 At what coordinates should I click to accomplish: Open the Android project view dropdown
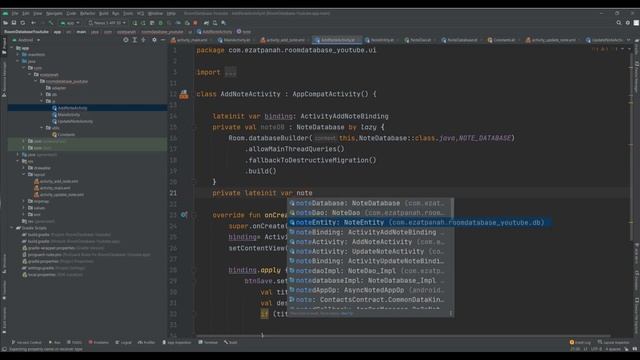click(x=27, y=40)
